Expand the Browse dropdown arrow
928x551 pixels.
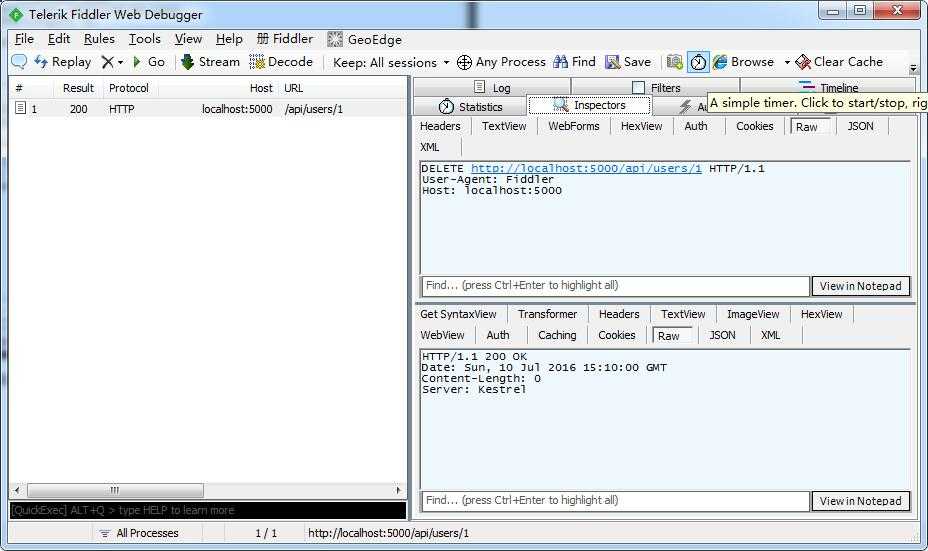787,62
